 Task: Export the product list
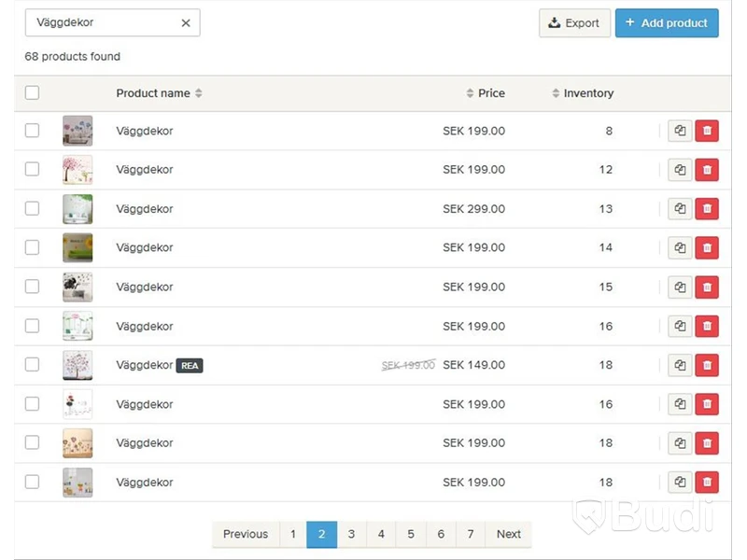click(x=574, y=22)
